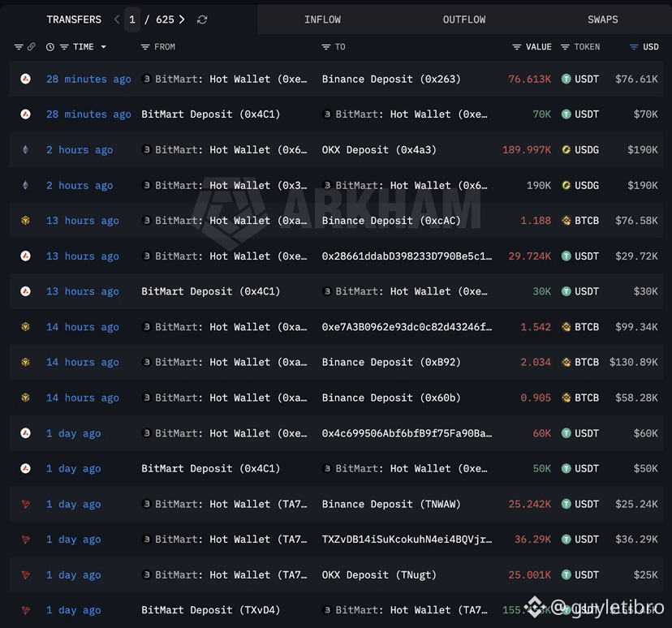Open the TIME column filter
Screen dimensions: 672x628
64,47
